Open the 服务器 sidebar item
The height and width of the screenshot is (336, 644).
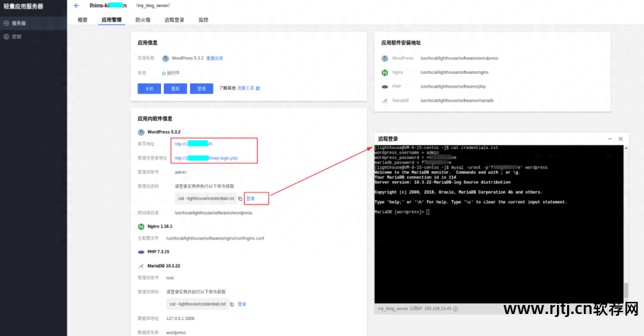tap(33, 23)
